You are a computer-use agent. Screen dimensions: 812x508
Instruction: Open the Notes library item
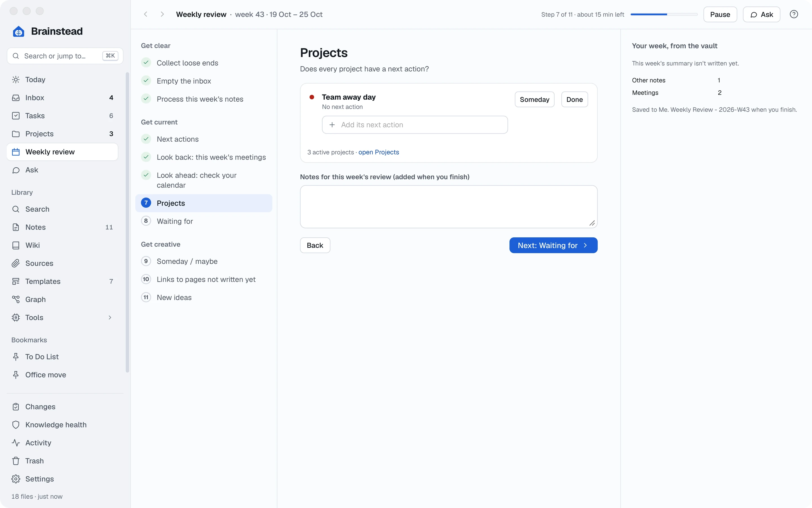click(62, 227)
